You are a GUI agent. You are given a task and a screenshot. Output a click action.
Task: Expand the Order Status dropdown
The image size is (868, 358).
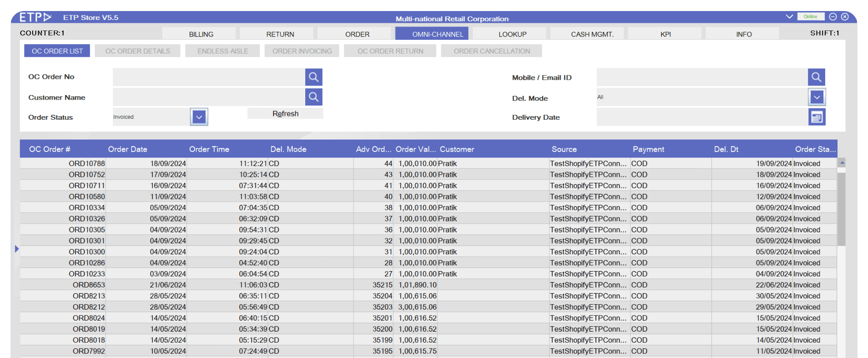[x=199, y=117]
